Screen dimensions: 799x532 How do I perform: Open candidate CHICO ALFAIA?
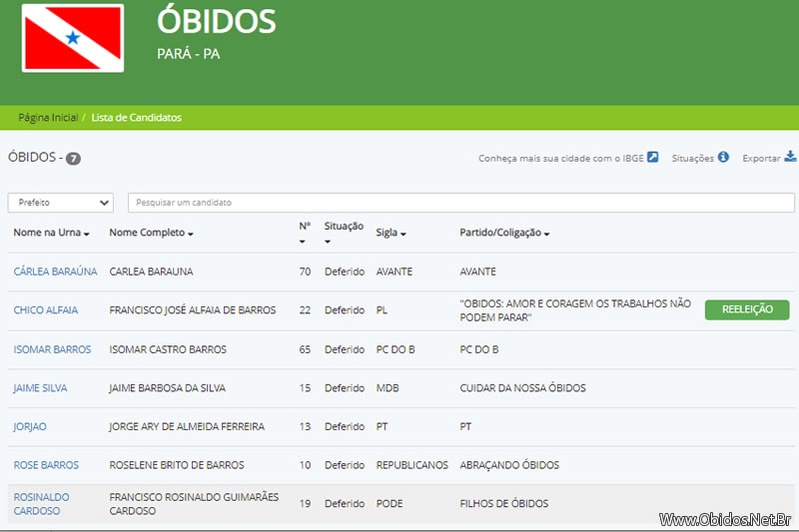(46, 310)
